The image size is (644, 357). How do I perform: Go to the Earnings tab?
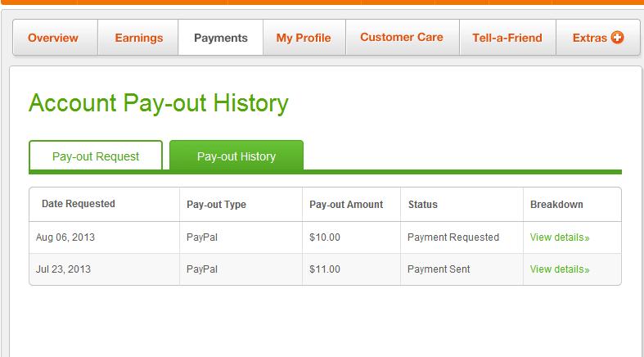coord(138,38)
